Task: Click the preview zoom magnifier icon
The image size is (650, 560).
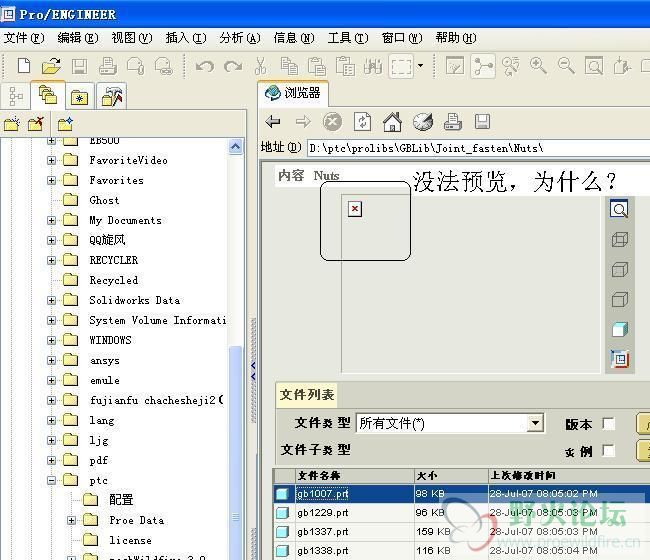Action: coord(619,209)
